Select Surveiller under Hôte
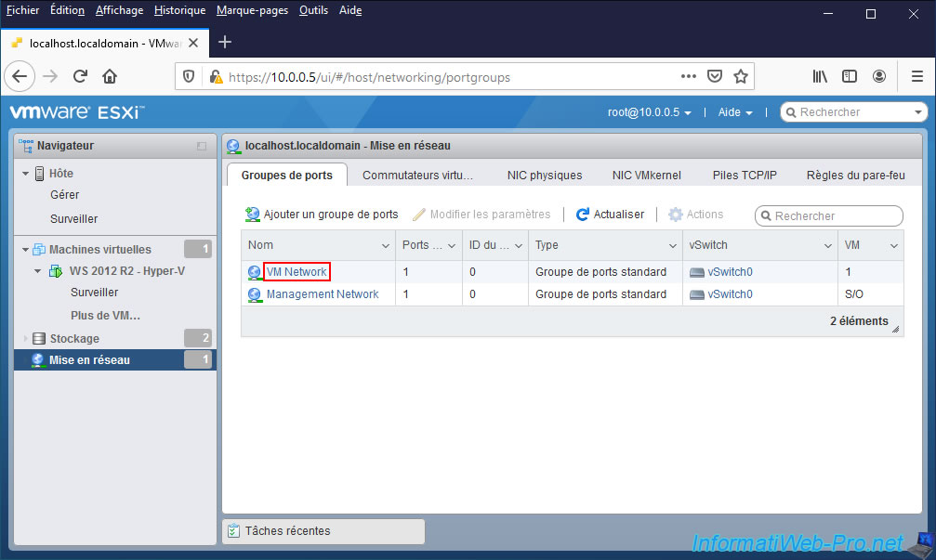Screen dimensions: 936x560 [x=74, y=219]
